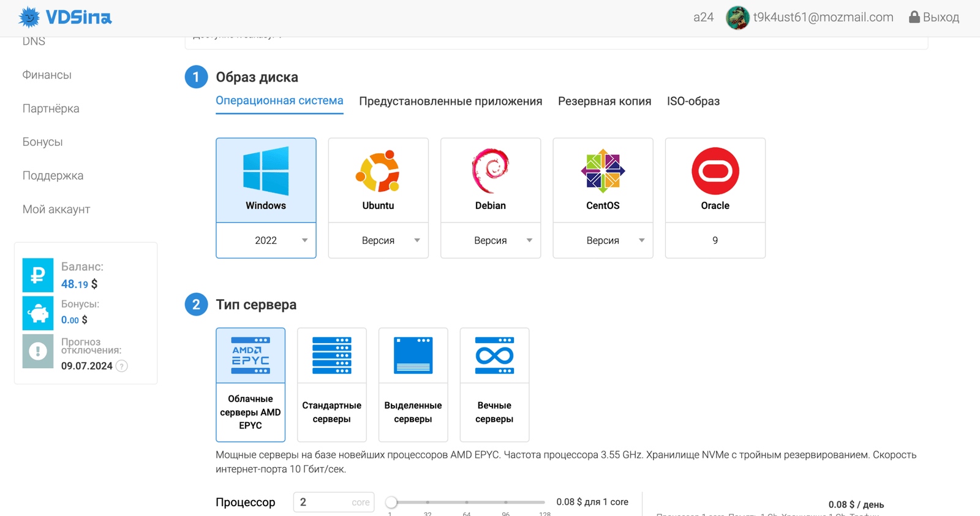The height and width of the screenshot is (516, 980).
Task: Choose the Dedicated servers icon
Action: [x=413, y=355]
